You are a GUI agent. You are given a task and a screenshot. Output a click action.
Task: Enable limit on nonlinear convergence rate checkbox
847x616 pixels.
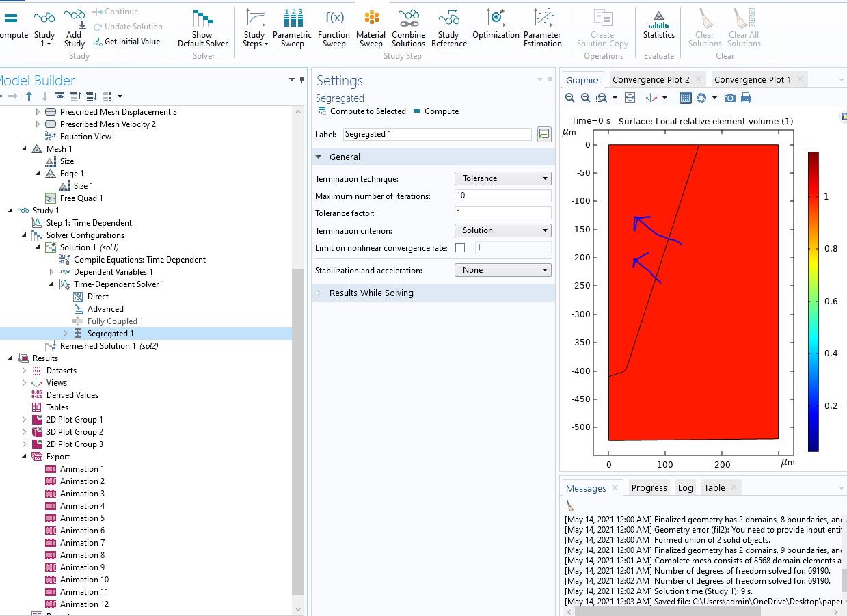click(x=460, y=248)
